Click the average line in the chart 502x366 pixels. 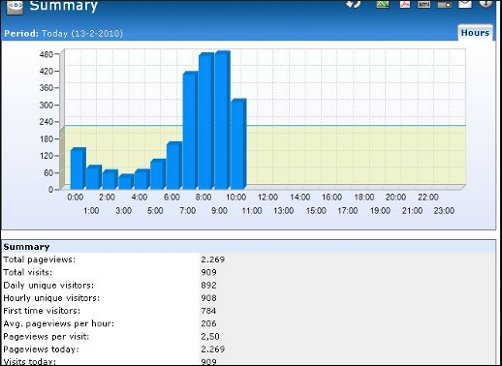tap(356, 126)
